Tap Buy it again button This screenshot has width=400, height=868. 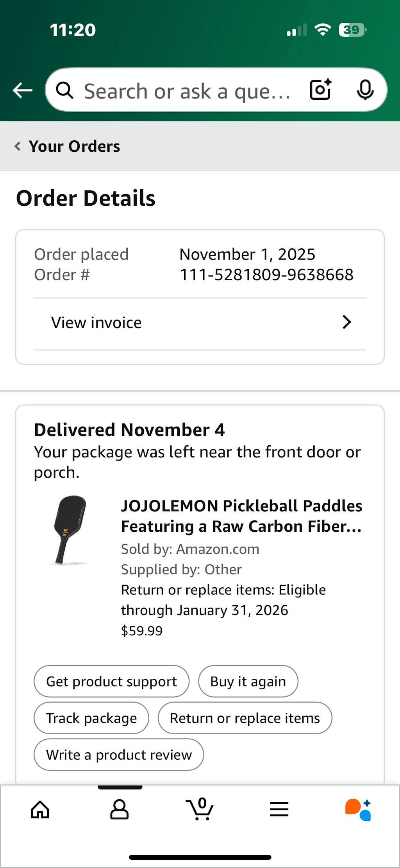pyautogui.click(x=248, y=681)
